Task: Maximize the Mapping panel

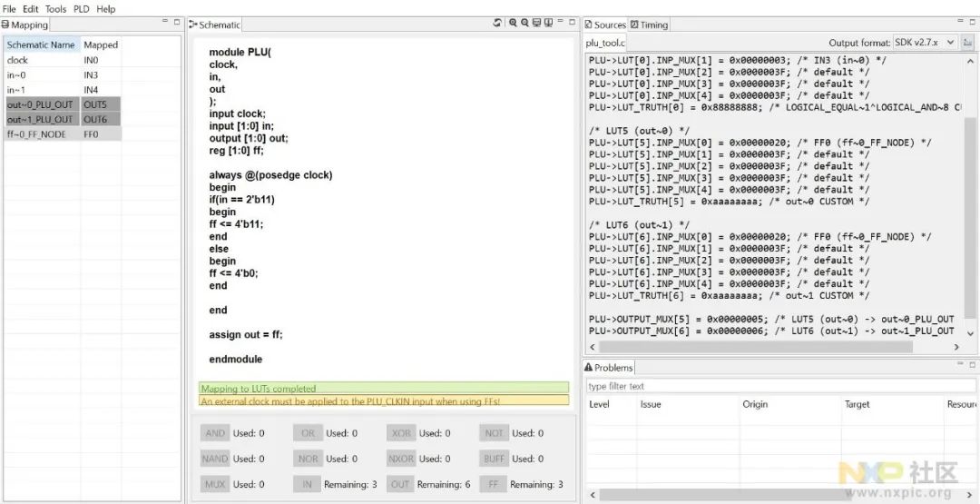Action: 177,21
